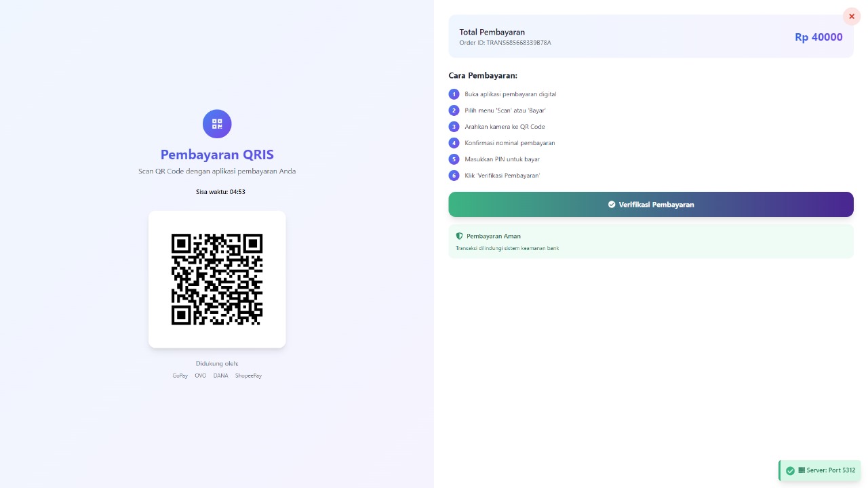Close the payment dialog with the red X

852,16
